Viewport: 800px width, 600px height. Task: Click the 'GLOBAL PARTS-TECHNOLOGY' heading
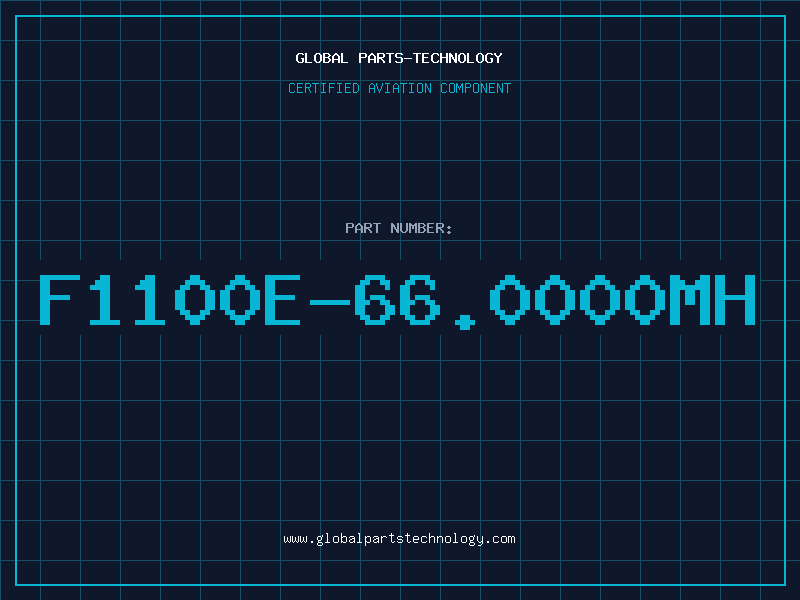pos(399,58)
